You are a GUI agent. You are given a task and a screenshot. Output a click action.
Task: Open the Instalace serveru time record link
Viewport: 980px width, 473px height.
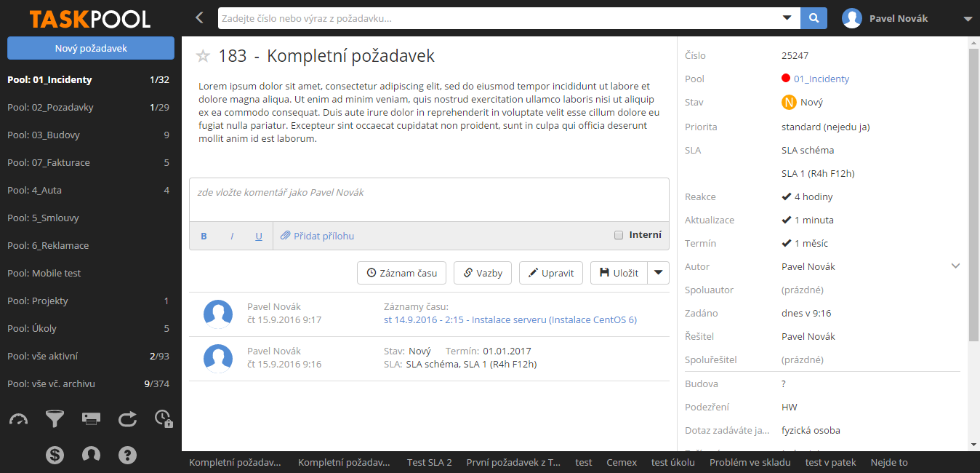[x=510, y=320]
